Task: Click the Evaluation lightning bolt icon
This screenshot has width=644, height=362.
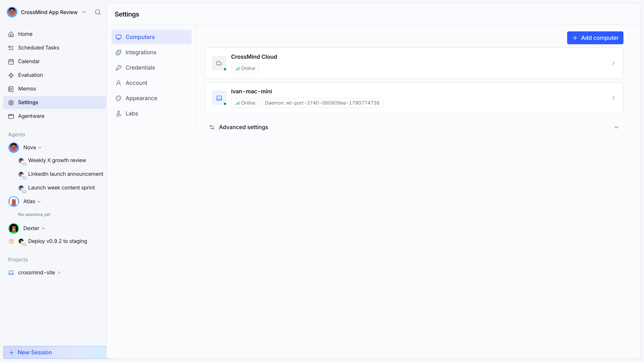Action: [x=11, y=75]
